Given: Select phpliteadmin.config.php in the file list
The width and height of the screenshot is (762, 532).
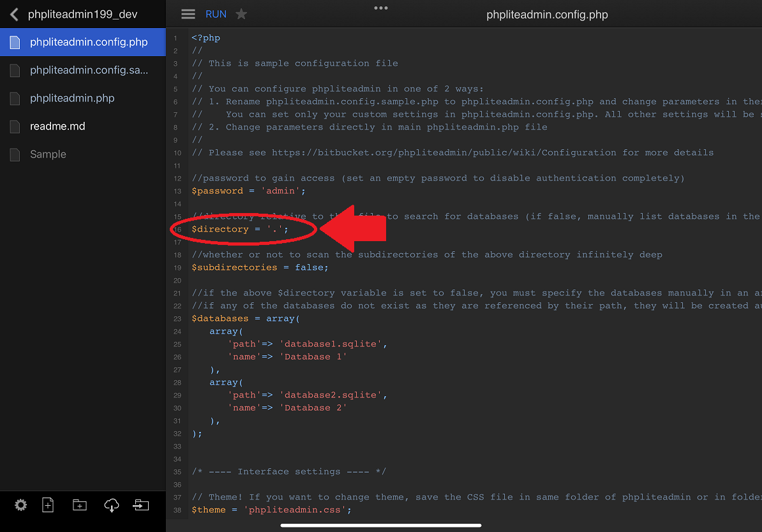Looking at the screenshot, I should pos(82,42).
